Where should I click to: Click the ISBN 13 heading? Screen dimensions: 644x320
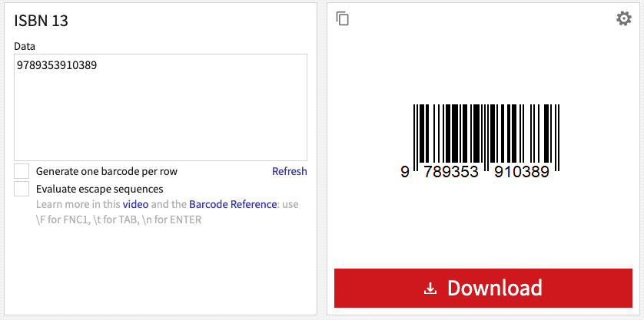41,21
